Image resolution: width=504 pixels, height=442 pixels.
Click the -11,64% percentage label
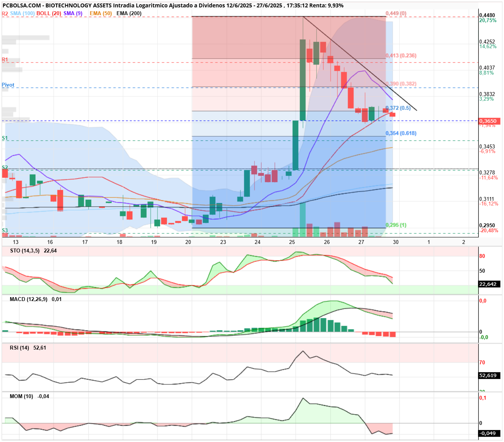[489, 177]
